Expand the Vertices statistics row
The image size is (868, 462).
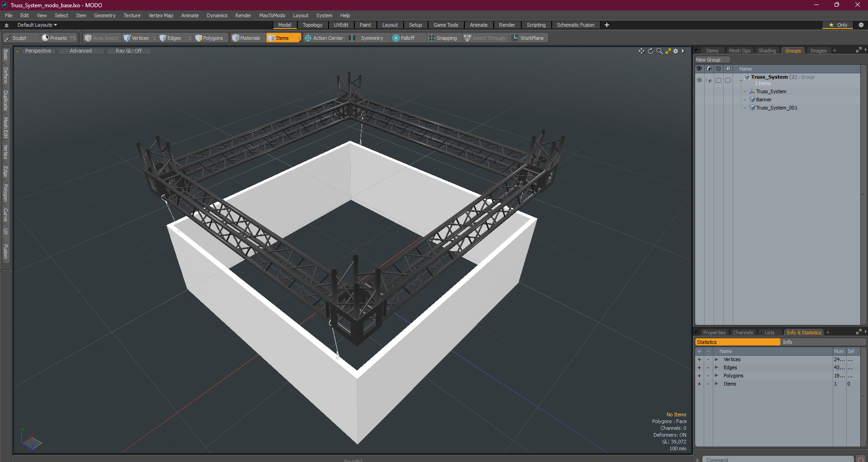click(716, 359)
